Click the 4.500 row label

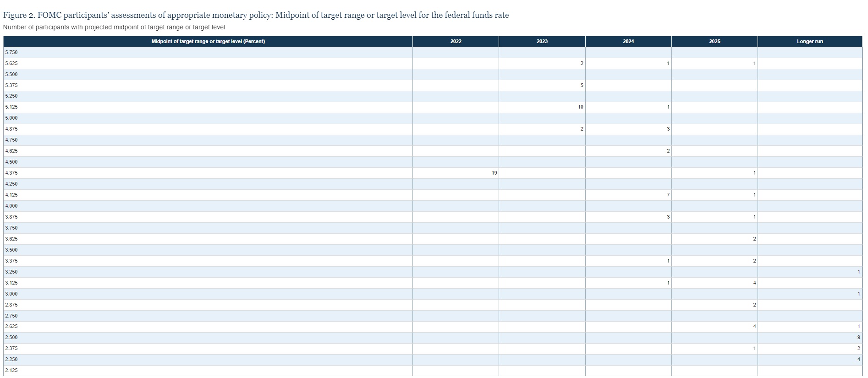(11, 162)
